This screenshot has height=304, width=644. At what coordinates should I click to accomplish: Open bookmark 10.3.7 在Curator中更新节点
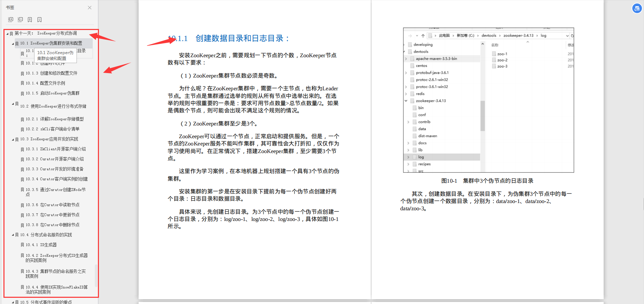(x=52, y=215)
